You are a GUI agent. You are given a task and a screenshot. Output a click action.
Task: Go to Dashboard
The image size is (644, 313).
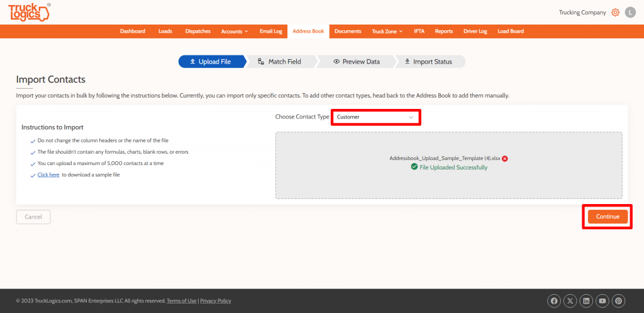133,31
